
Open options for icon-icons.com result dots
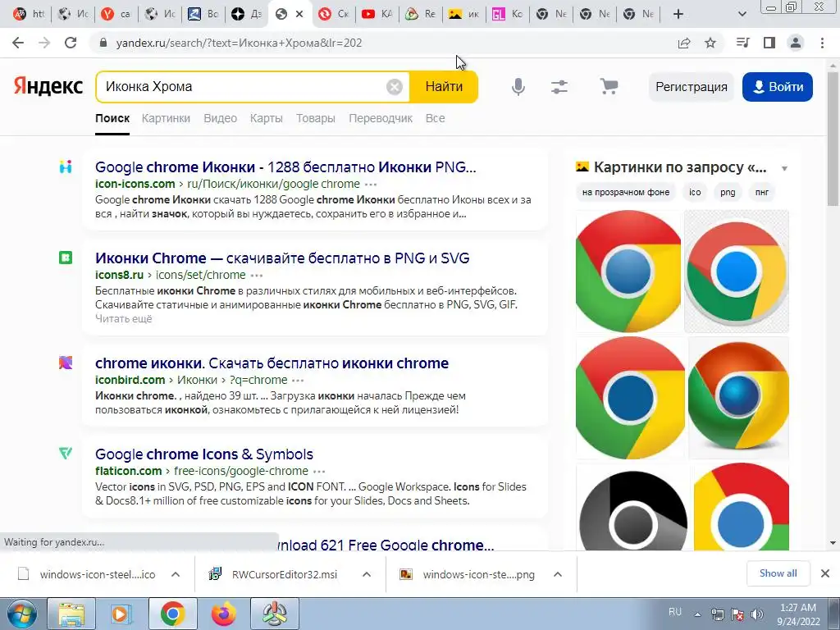pyautogui.click(x=371, y=185)
